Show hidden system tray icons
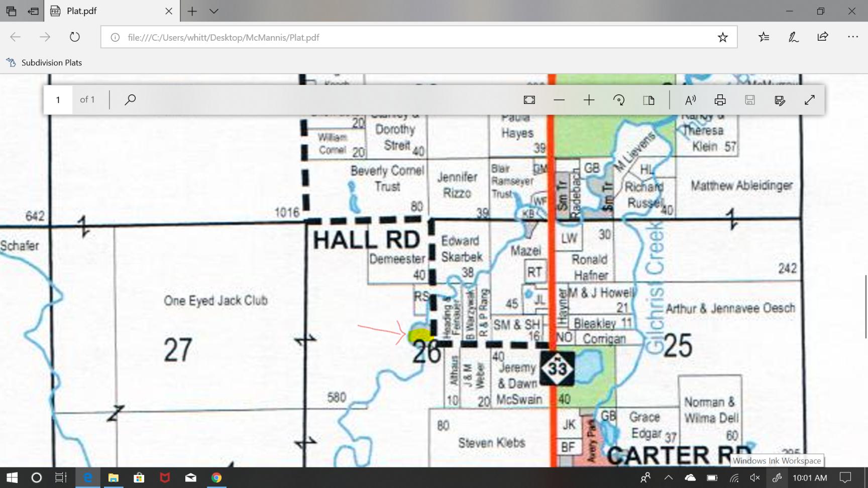This screenshot has height=488, width=868. coord(668,477)
